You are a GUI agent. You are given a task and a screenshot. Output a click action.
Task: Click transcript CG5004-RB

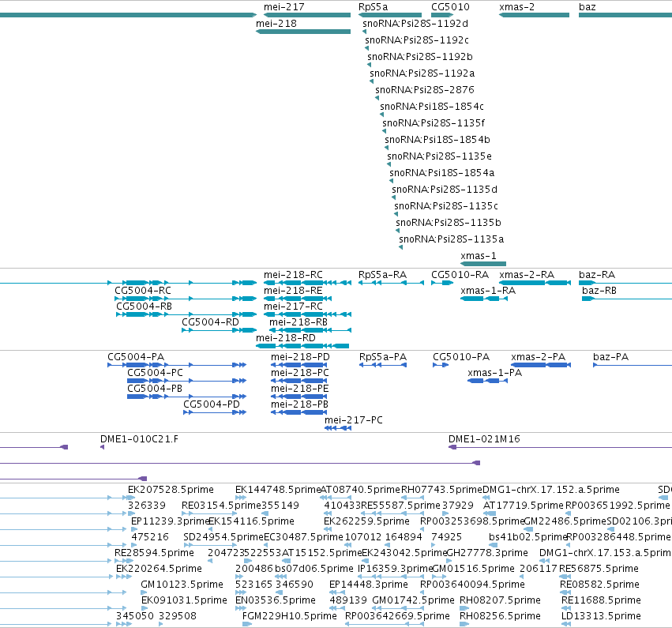click(x=144, y=306)
